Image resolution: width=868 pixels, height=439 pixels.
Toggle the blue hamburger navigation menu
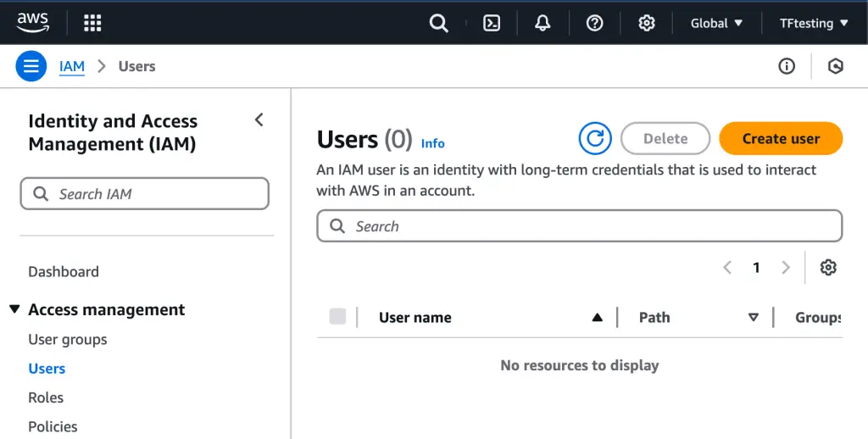tap(31, 66)
